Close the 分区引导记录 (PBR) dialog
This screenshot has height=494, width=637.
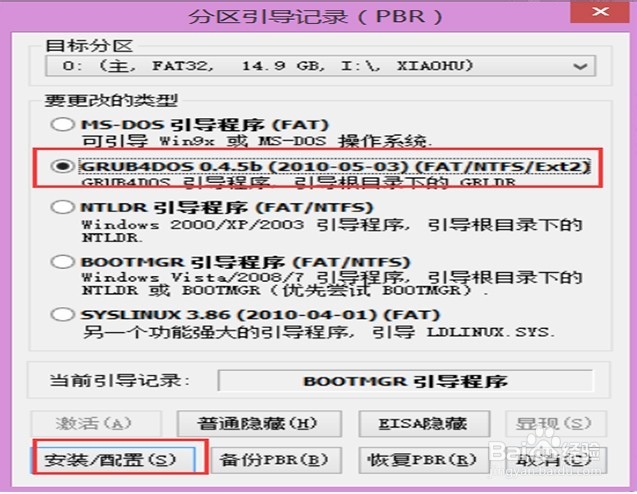[x=600, y=11]
